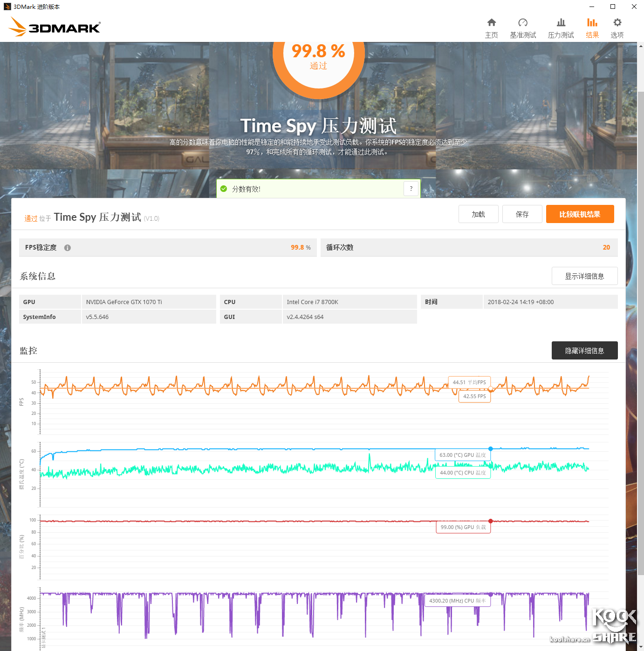
Task: Click the 通过 passed link text
Action: point(31,218)
